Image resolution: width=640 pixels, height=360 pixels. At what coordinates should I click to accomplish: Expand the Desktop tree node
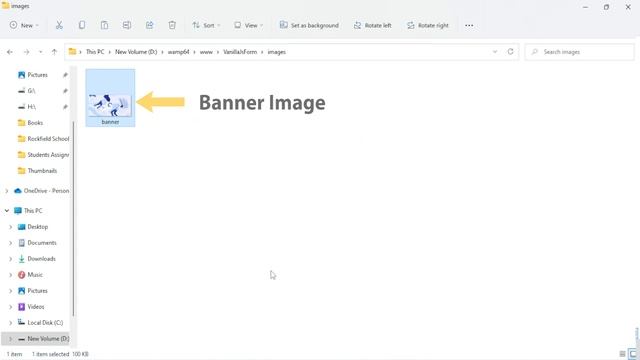tap(11, 227)
